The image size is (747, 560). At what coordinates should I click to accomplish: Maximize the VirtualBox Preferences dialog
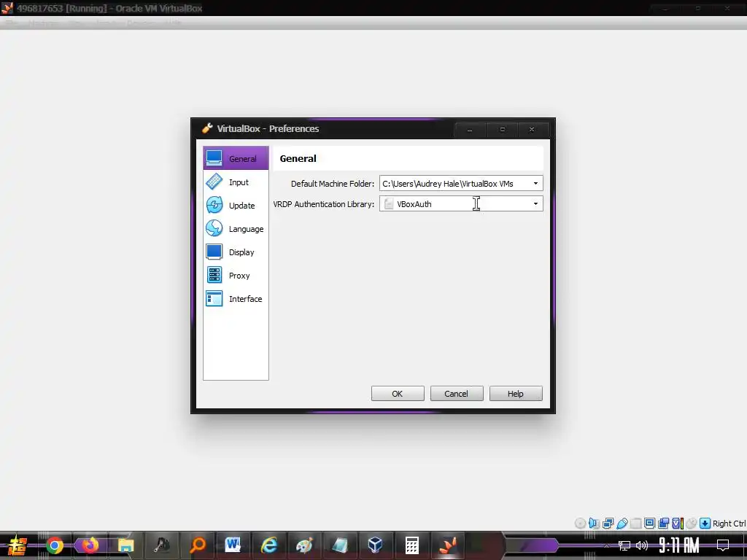pos(502,130)
